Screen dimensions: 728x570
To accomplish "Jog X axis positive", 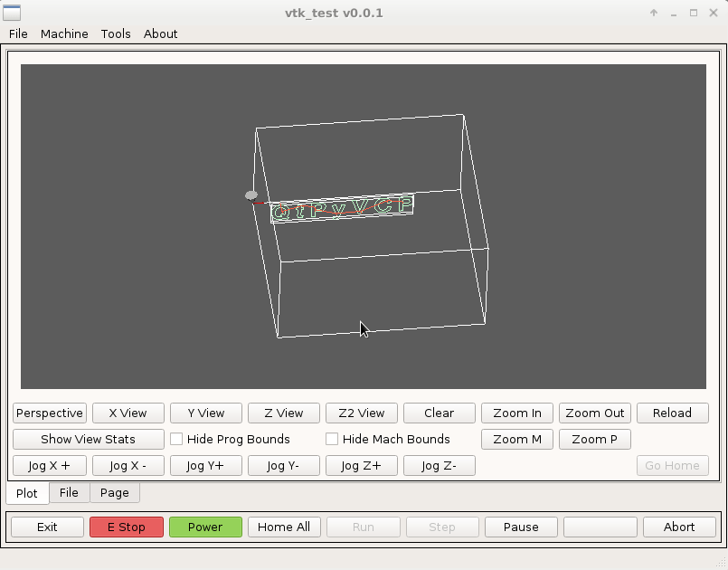I will [50, 465].
